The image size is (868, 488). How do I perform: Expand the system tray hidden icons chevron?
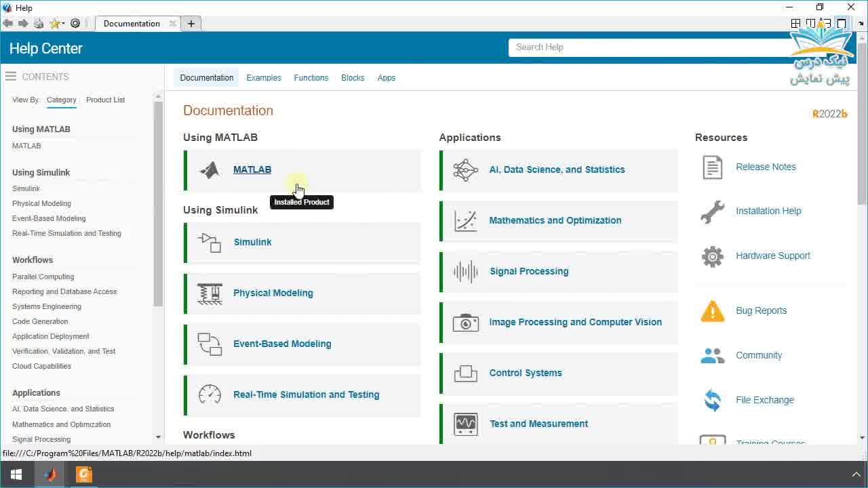[x=856, y=474]
